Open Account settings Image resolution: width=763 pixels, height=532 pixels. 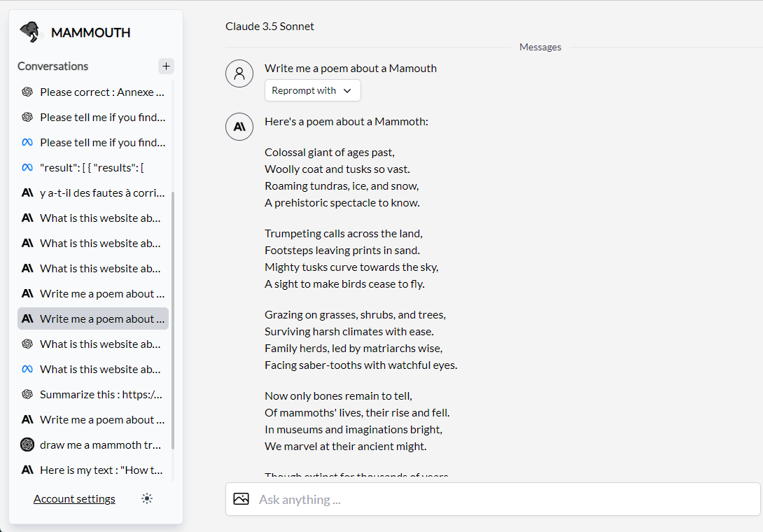click(x=74, y=498)
